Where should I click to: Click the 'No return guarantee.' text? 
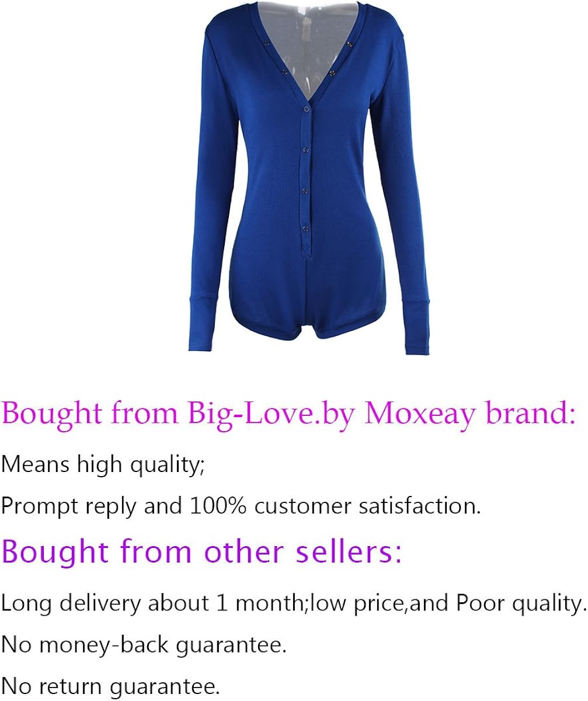tap(111, 686)
